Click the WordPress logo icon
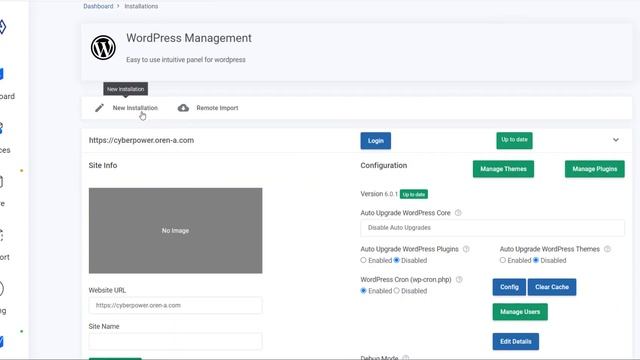The image size is (640, 360). click(103, 47)
